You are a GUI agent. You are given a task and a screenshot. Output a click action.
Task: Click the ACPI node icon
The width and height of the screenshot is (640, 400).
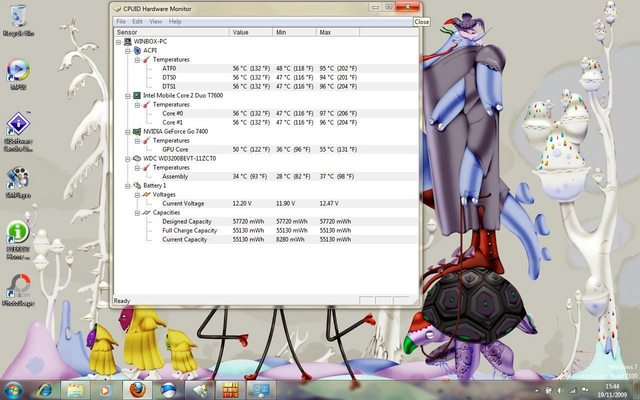137,51
